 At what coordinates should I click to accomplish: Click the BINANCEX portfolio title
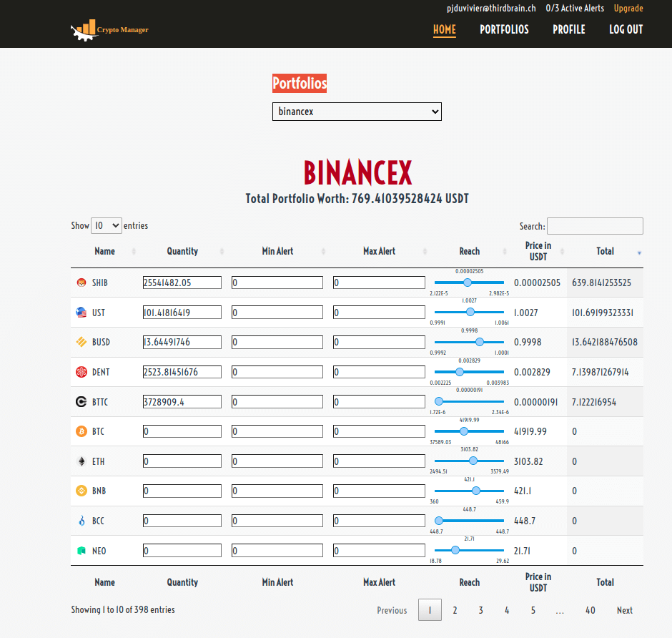point(358,173)
